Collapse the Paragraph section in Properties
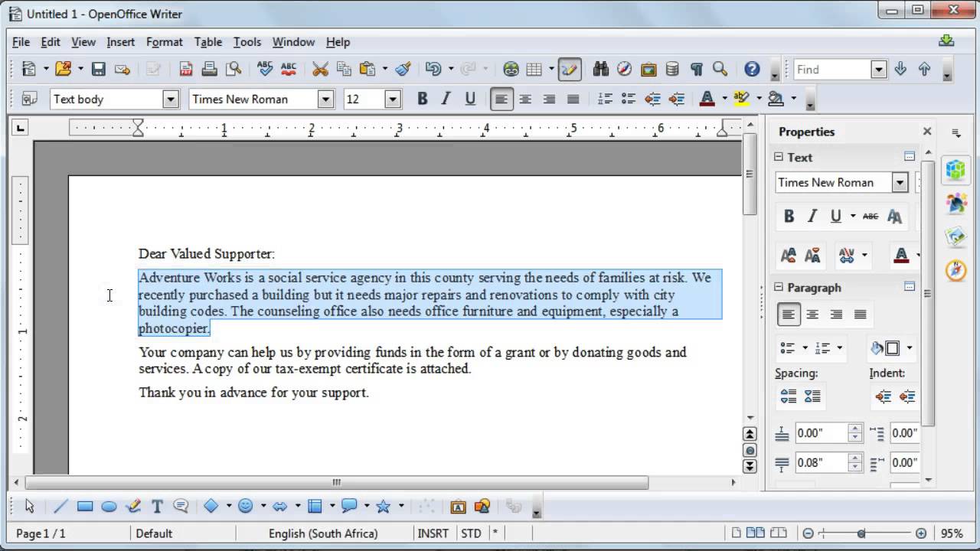This screenshot has height=551, width=980. tap(779, 287)
